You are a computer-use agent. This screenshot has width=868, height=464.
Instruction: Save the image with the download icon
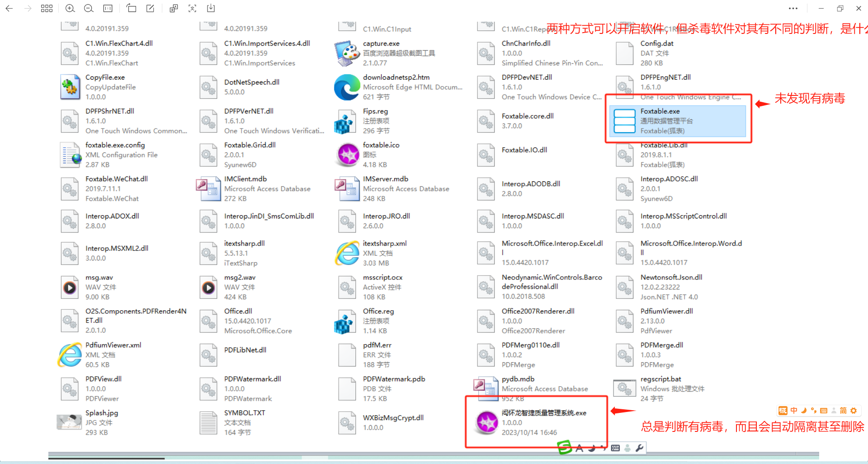tap(211, 8)
